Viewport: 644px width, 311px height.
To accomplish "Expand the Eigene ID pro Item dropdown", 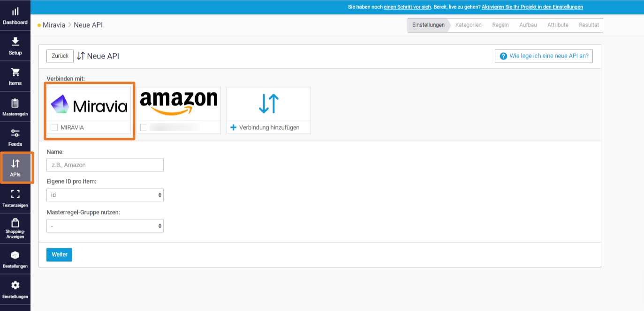I will click(x=105, y=195).
